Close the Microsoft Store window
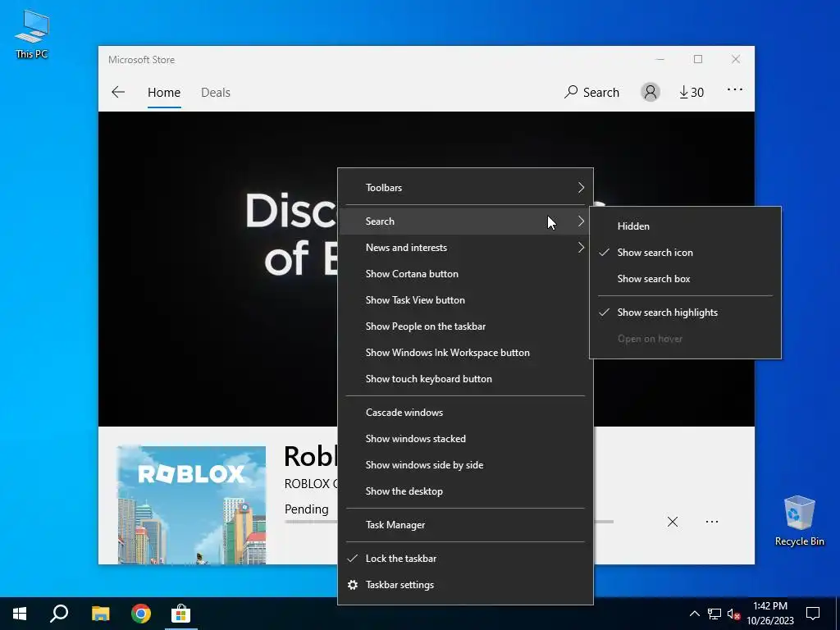The height and width of the screenshot is (630, 840). (736, 59)
